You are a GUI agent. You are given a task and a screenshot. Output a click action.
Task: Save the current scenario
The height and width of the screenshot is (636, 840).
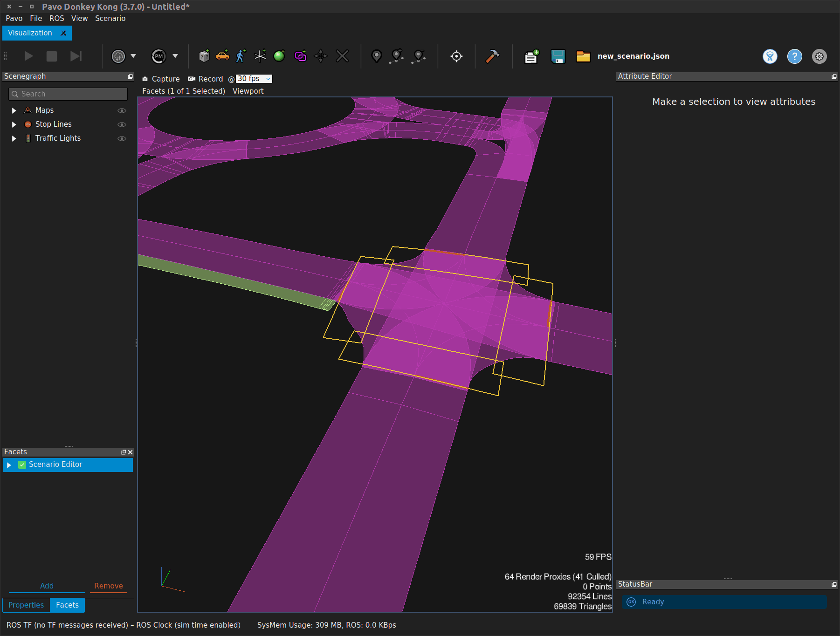point(558,56)
